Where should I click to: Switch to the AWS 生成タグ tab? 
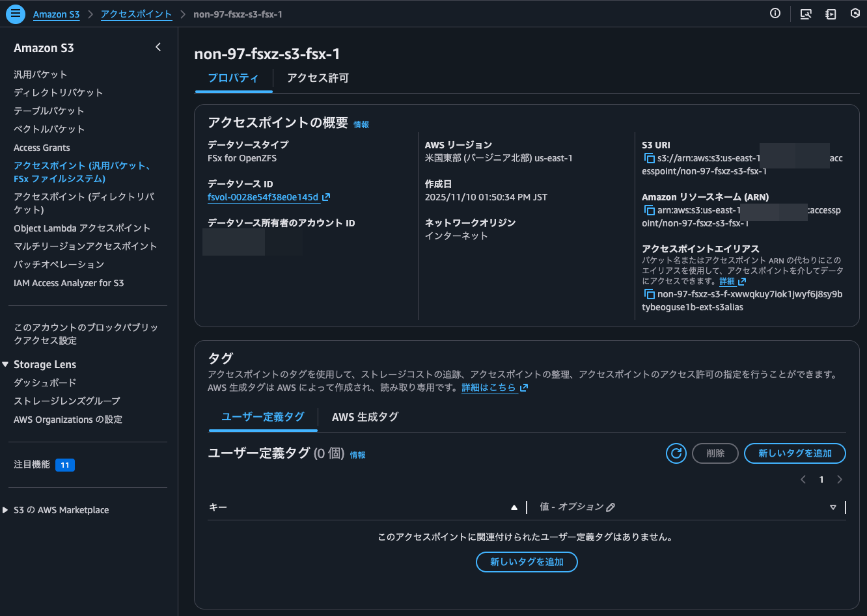point(365,417)
